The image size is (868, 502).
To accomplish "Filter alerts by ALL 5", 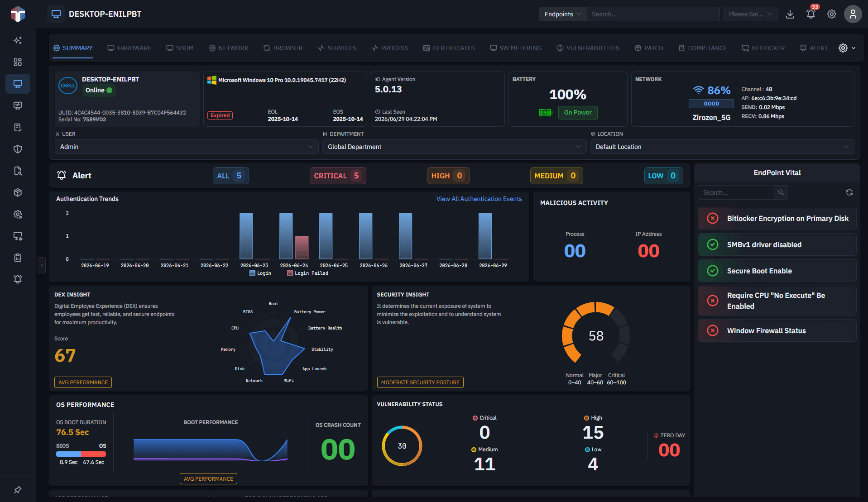I will point(231,176).
